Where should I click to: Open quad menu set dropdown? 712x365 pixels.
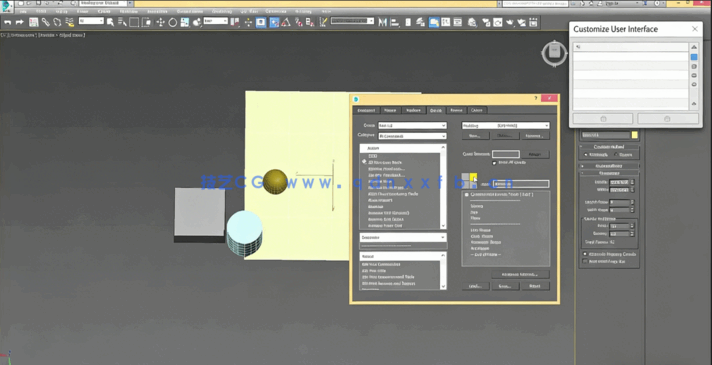coord(505,125)
